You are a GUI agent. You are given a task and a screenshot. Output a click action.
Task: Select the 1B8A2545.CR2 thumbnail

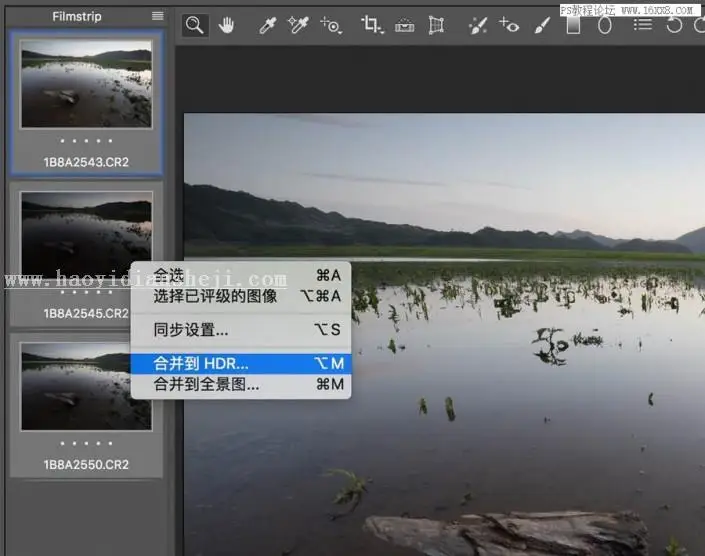click(86, 233)
